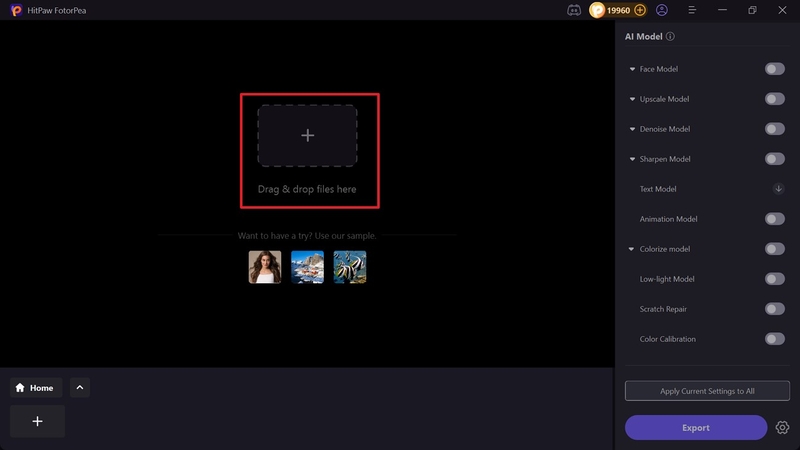
Task: Click the Drag & drop files here text
Action: coord(307,189)
